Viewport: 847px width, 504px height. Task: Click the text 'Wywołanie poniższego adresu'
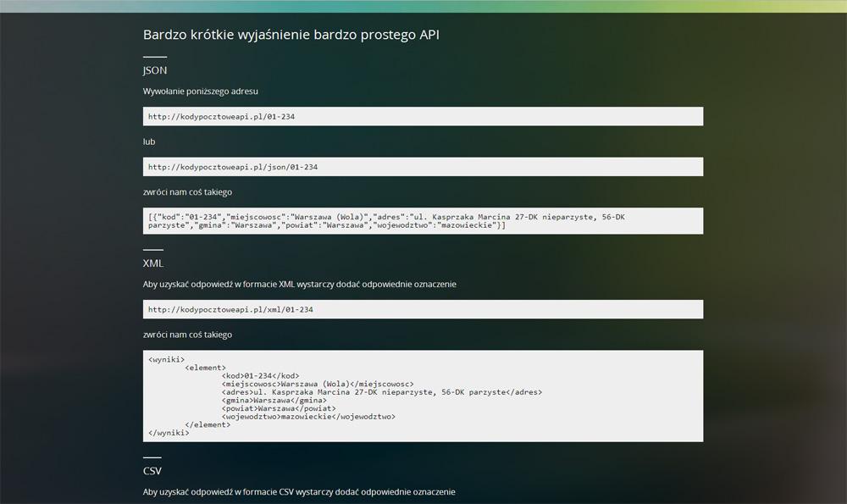[201, 91]
